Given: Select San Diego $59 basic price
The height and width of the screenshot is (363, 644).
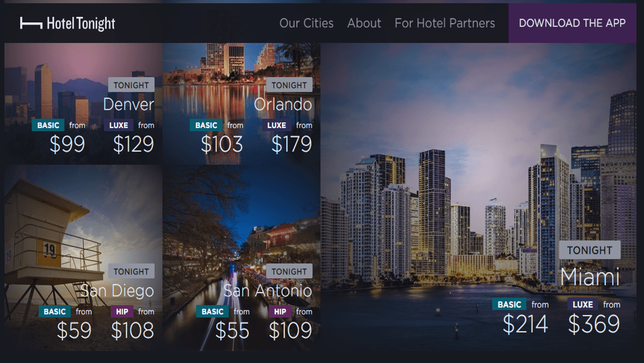Looking at the screenshot, I should [x=74, y=330].
